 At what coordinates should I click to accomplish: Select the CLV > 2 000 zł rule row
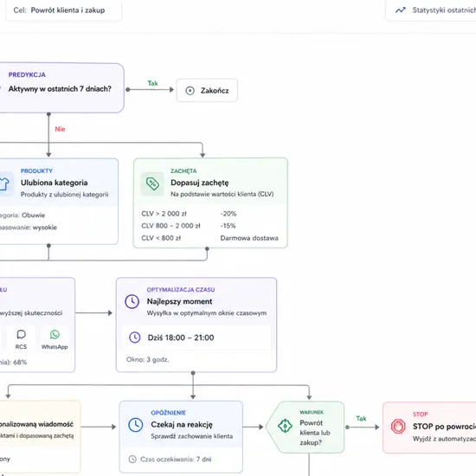[210, 214]
